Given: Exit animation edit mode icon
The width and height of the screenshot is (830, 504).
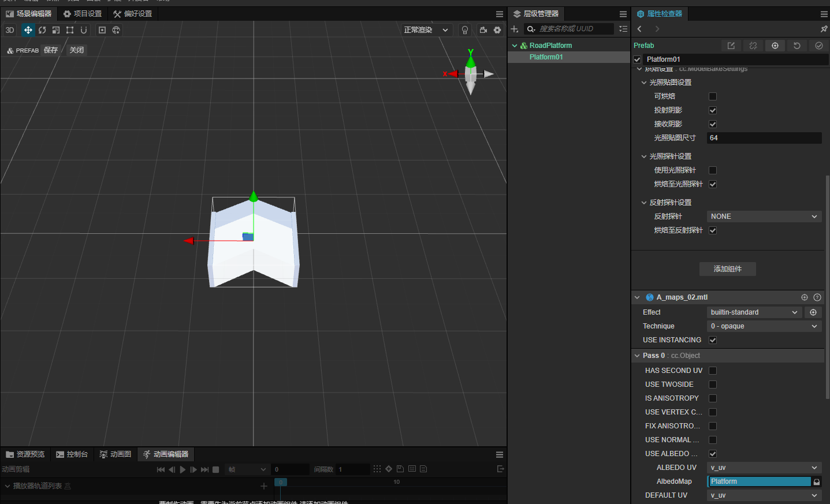Looking at the screenshot, I should pyautogui.click(x=501, y=469).
